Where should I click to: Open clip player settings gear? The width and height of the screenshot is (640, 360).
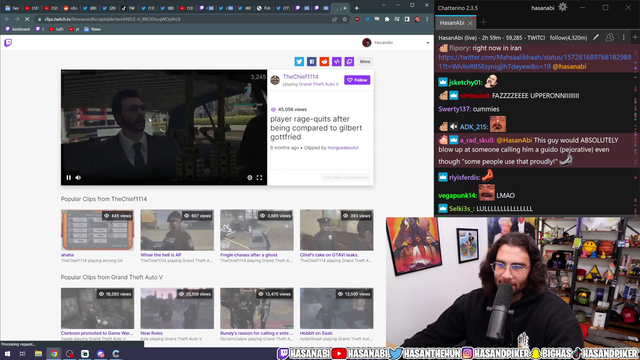pyautogui.click(x=250, y=178)
